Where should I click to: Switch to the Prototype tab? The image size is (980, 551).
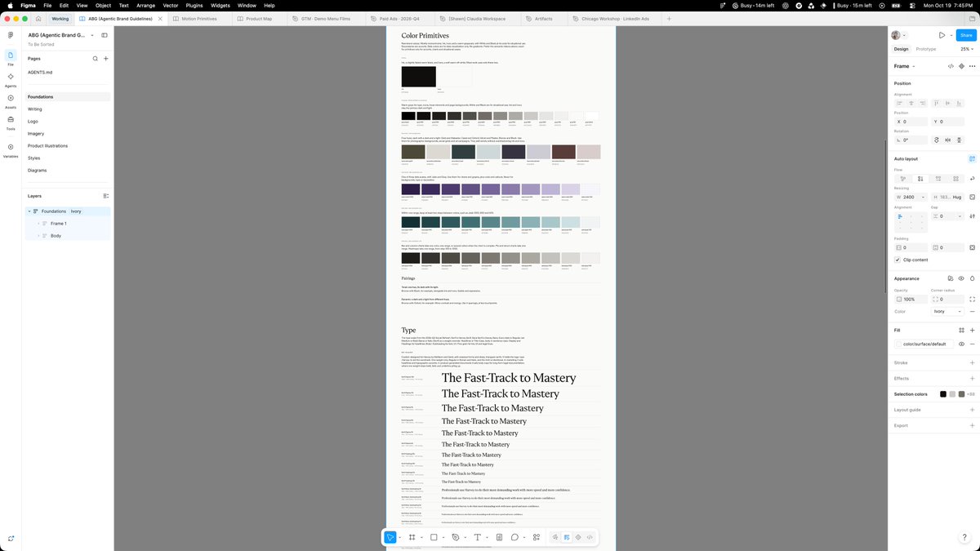[926, 49]
